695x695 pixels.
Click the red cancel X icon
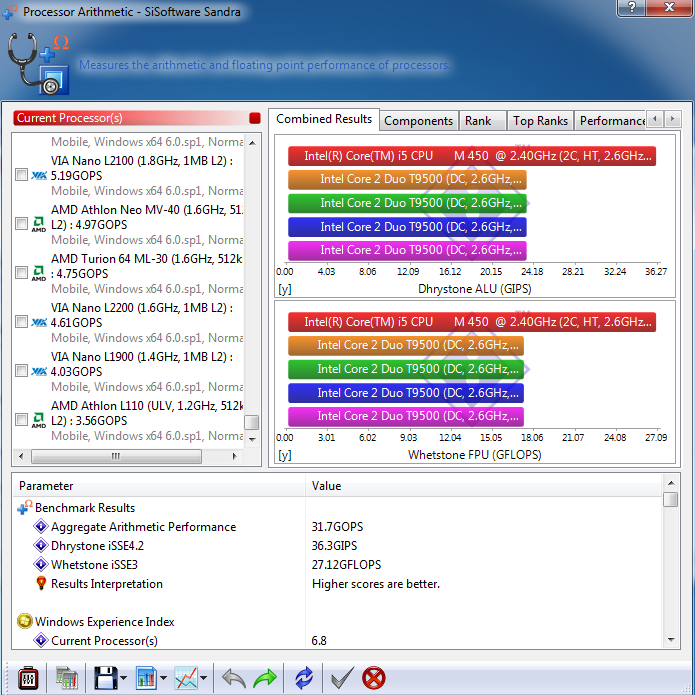pos(374,678)
